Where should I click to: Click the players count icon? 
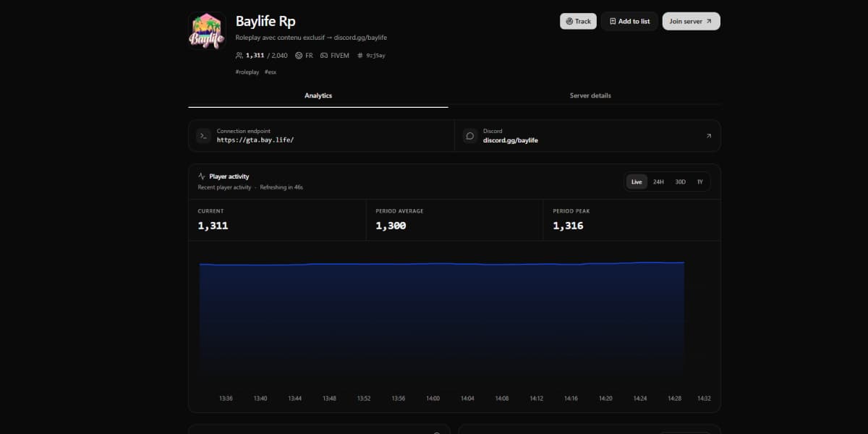tap(239, 55)
